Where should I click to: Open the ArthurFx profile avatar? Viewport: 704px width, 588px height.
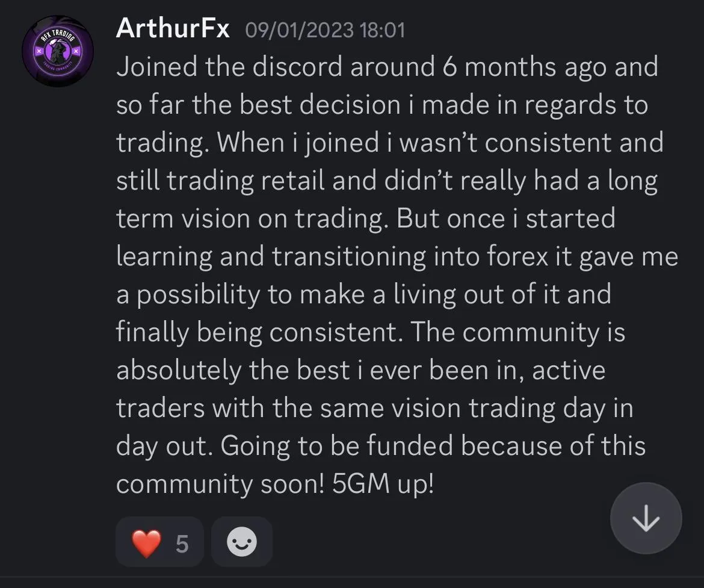[x=58, y=51]
